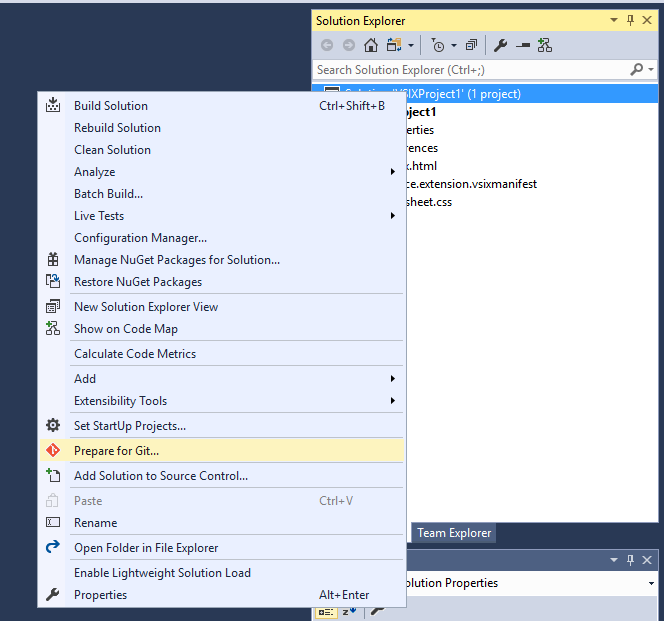Viewport: 664px width, 621px height.
Task: Click the Restore NuGet Packages icon
Action: (53, 281)
